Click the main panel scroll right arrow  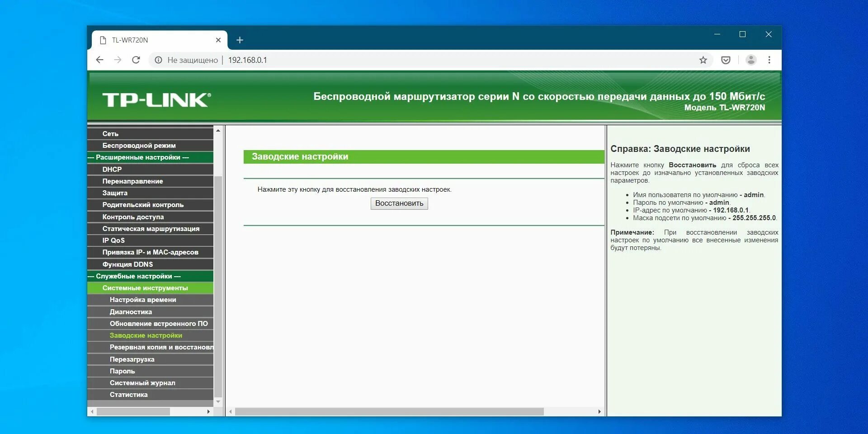tap(599, 412)
